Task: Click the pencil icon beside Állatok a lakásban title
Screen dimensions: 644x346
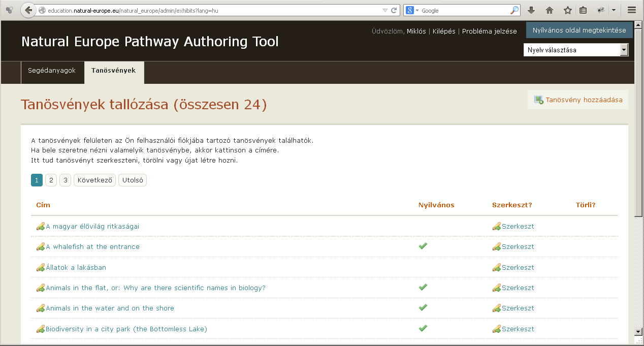Action: point(41,268)
